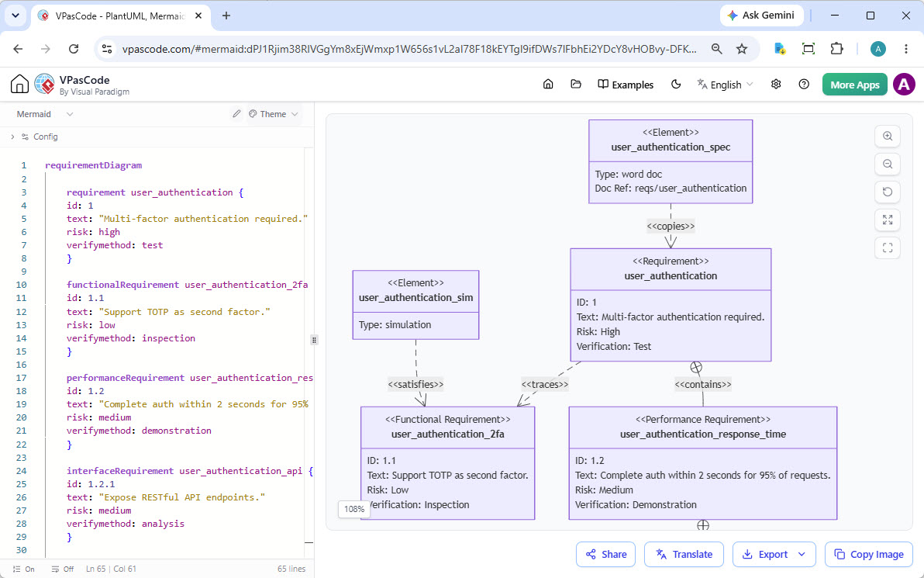Click line 1 requirementDiagram code

pos(93,165)
